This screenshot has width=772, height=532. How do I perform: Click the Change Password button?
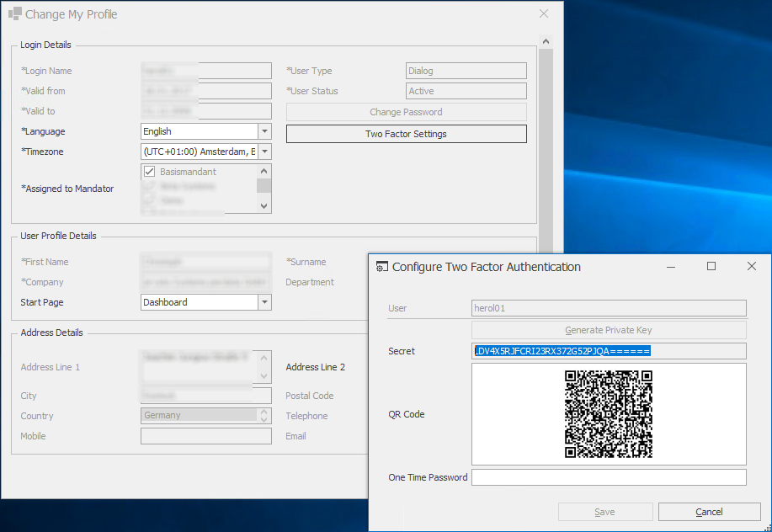pos(406,112)
